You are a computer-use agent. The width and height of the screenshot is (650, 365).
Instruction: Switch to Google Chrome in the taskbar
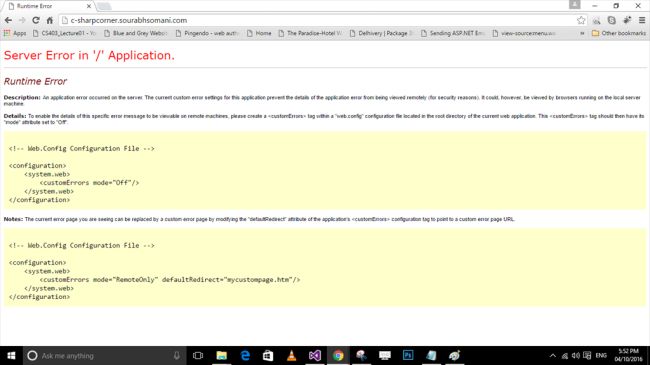338,355
